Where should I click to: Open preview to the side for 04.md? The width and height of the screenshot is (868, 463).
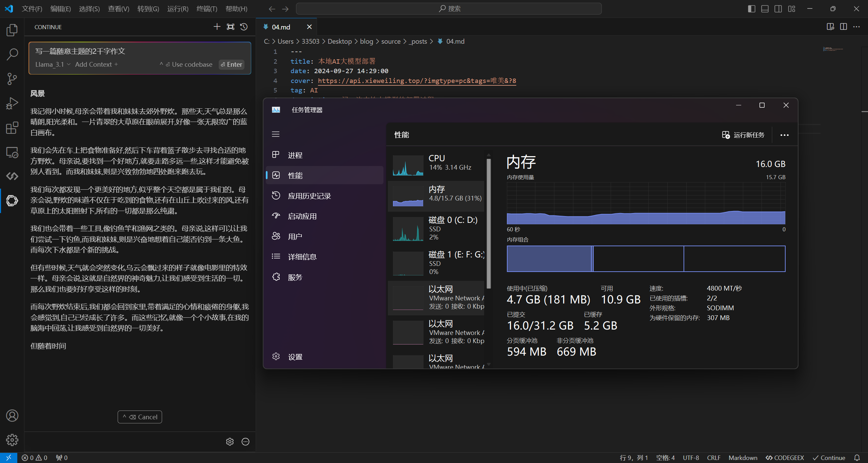[x=830, y=27]
